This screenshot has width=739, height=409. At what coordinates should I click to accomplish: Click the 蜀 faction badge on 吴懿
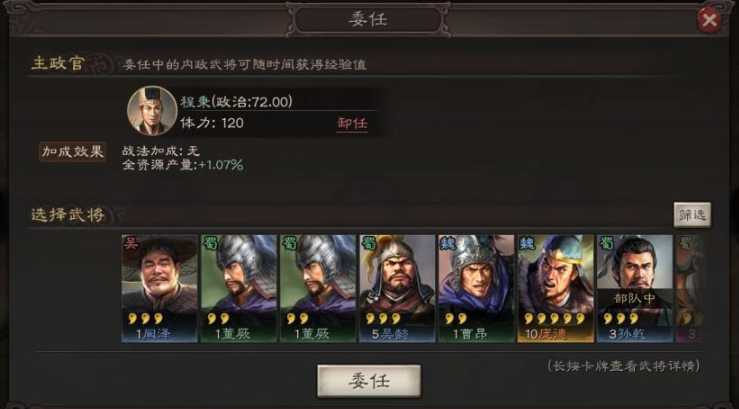tap(368, 243)
